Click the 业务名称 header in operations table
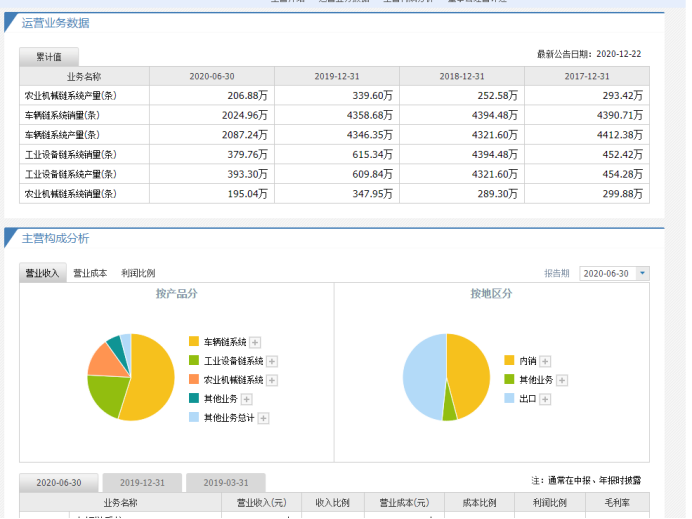 tap(84, 76)
